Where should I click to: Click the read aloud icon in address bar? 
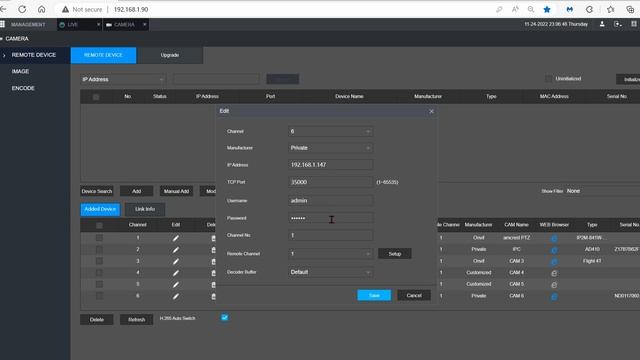pos(515,9)
